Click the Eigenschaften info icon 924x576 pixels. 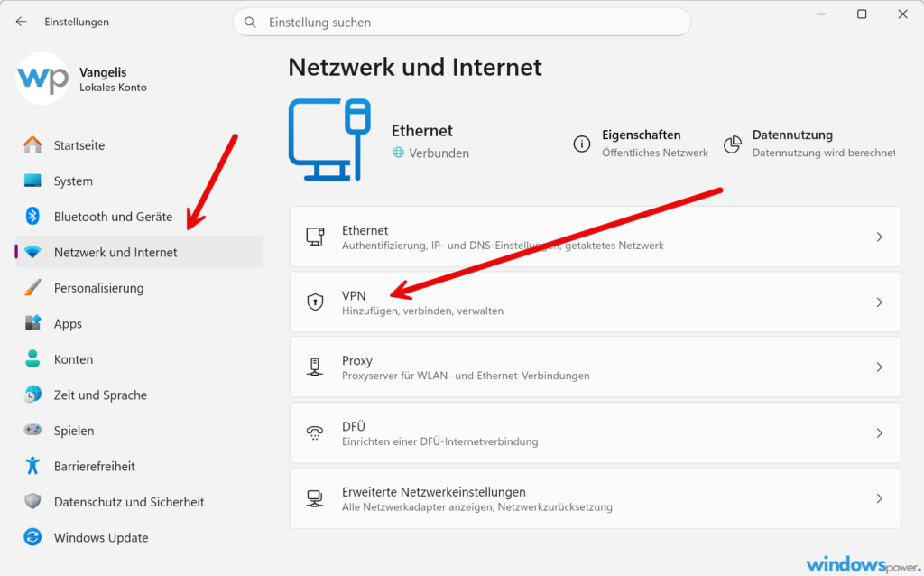pyautogui.click(x=582, y=144)
